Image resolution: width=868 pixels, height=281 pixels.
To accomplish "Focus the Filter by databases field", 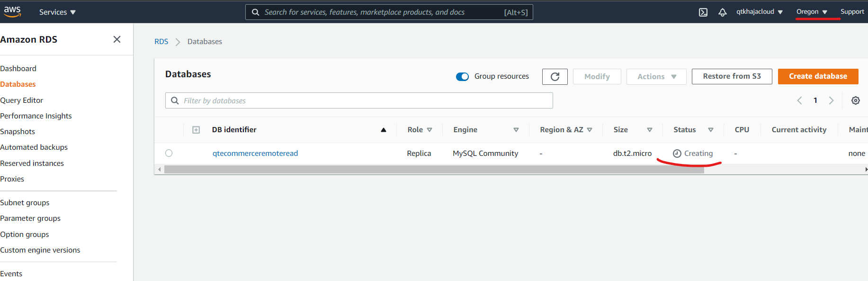I will click(x=359, y=100).
